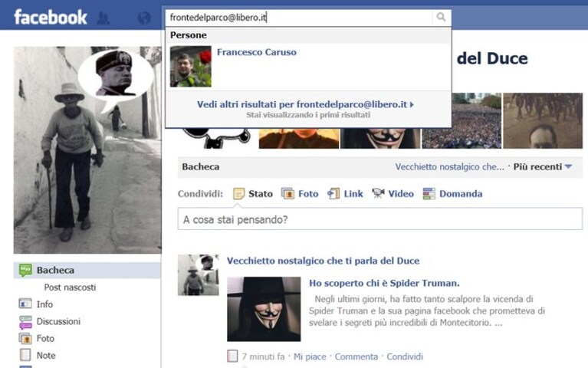588x368 pixels.
Task: Click Commenta on the post
Action: 356,356
